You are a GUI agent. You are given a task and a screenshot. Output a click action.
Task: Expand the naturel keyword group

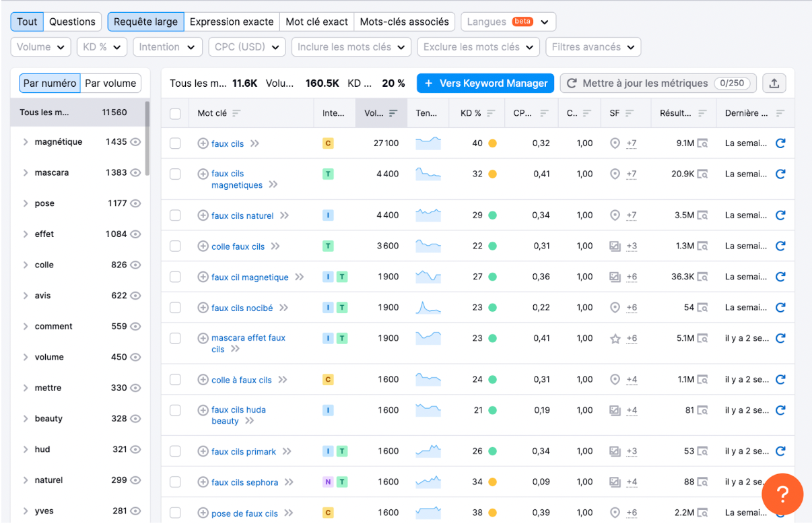26,480
